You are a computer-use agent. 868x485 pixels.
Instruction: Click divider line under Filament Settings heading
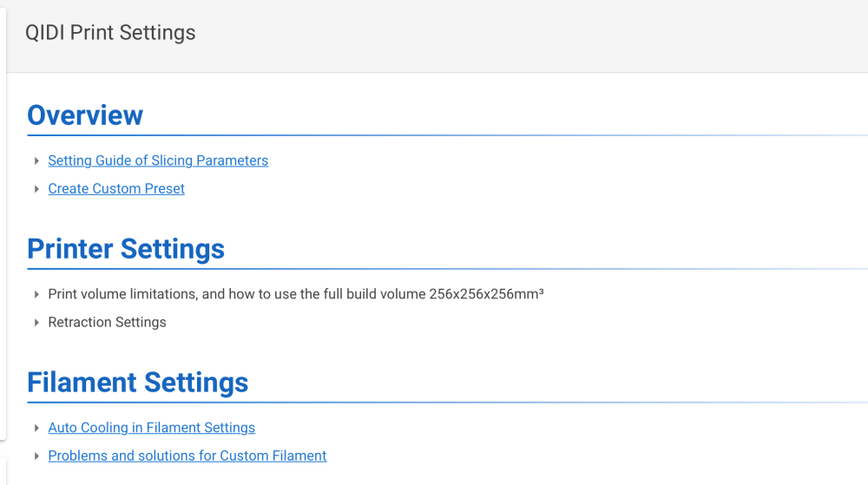[434, 403]
